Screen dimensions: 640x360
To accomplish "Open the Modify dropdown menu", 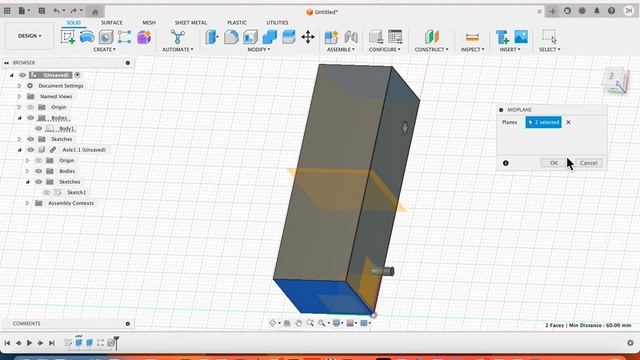I will coord(258,49).
